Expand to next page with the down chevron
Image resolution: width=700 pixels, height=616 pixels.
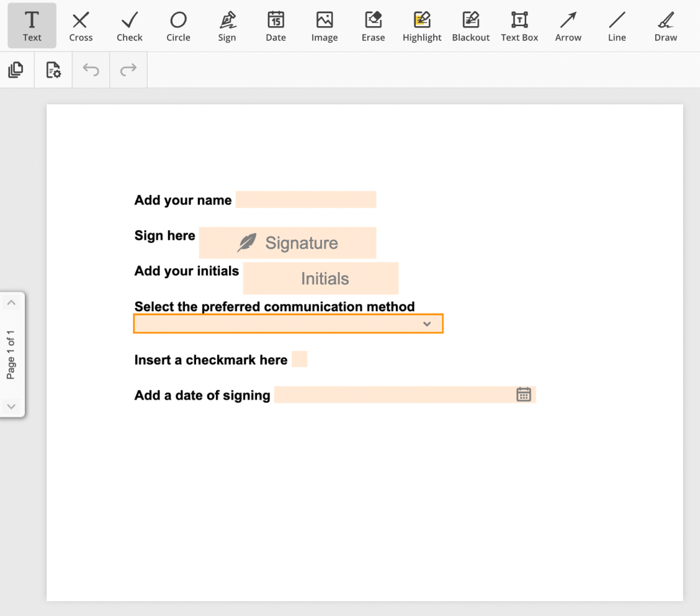[x=11, y=405]
